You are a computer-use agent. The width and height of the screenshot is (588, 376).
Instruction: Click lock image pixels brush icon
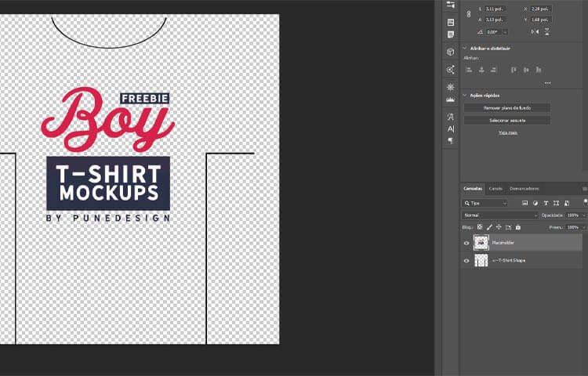(489, 227)
